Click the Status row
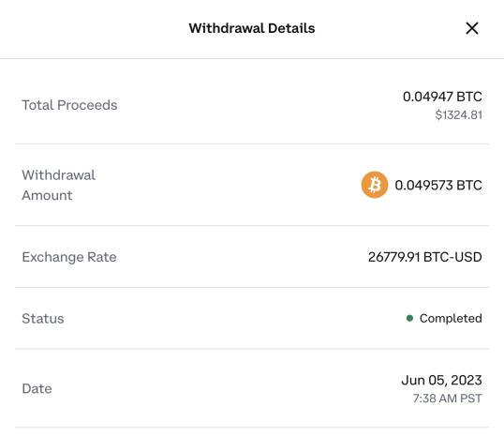The height and width of the screenshot is (437, 504). click(252, 318)
